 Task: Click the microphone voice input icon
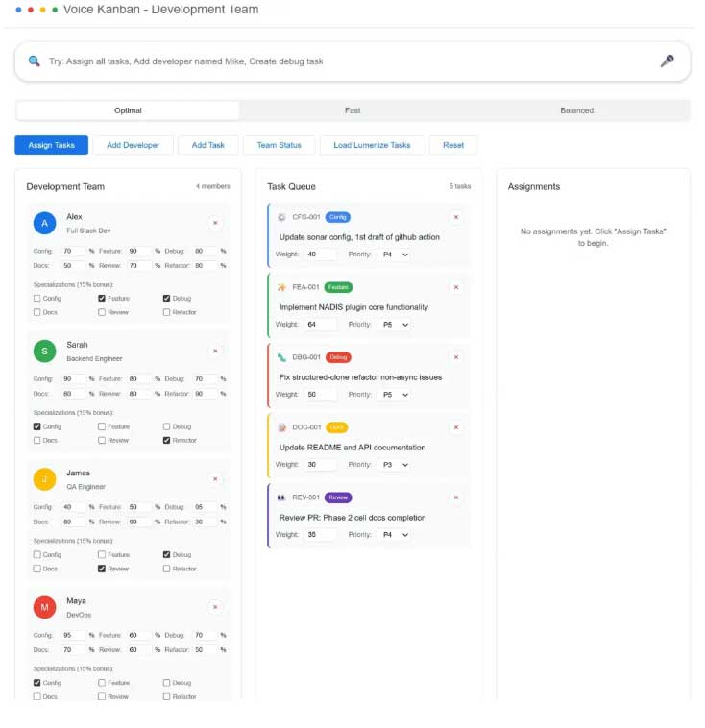click(x=667, y=61)
